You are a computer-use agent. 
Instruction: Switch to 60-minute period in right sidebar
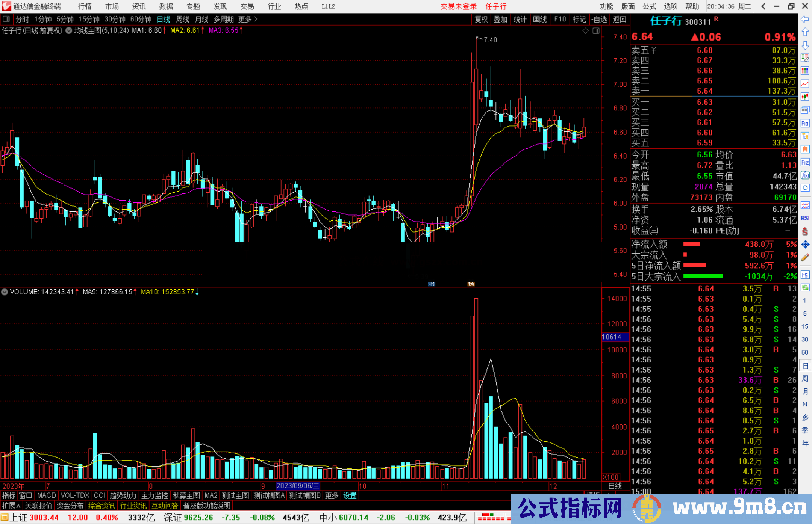pyautogui.click(x=805, y=352)
